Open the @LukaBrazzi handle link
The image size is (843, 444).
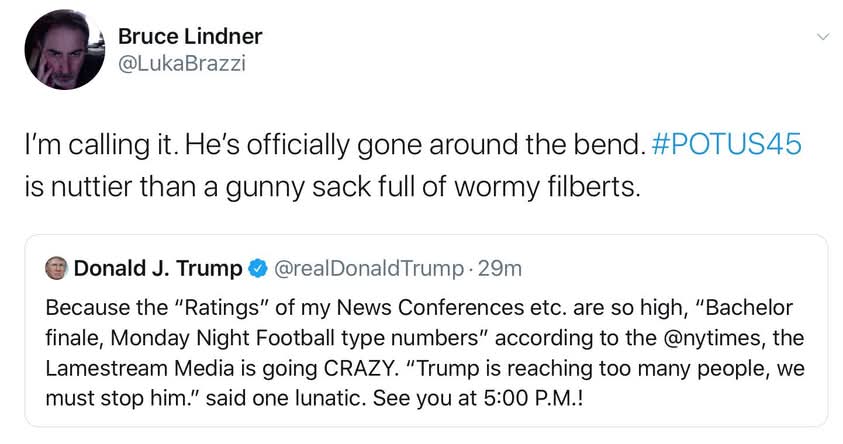pos(182,63)
